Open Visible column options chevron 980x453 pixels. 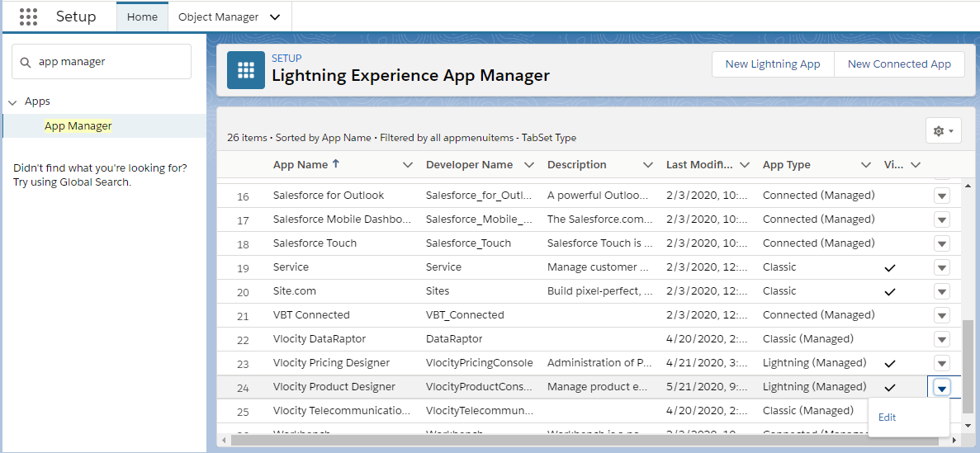click(x=916, y=166)
